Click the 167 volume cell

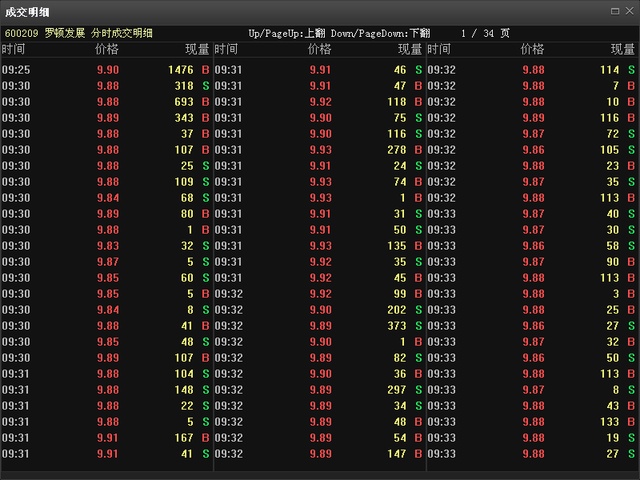(x=184, y=438)
